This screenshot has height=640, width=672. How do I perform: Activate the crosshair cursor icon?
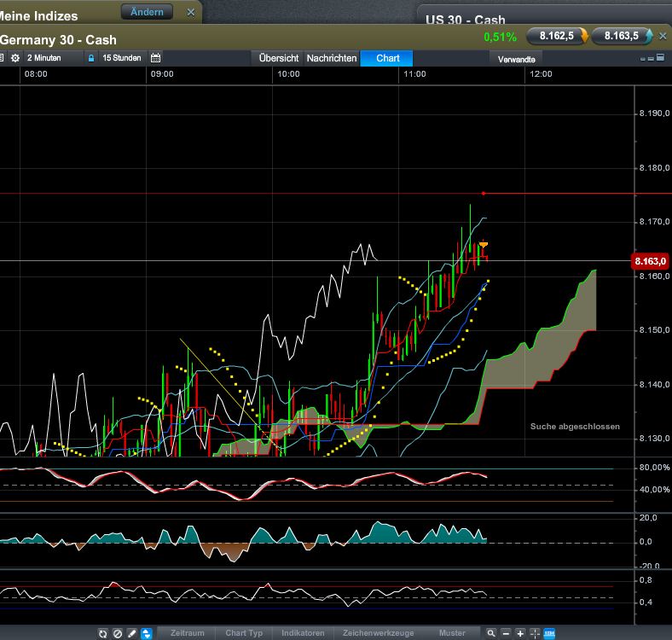(x=535, y=633)
